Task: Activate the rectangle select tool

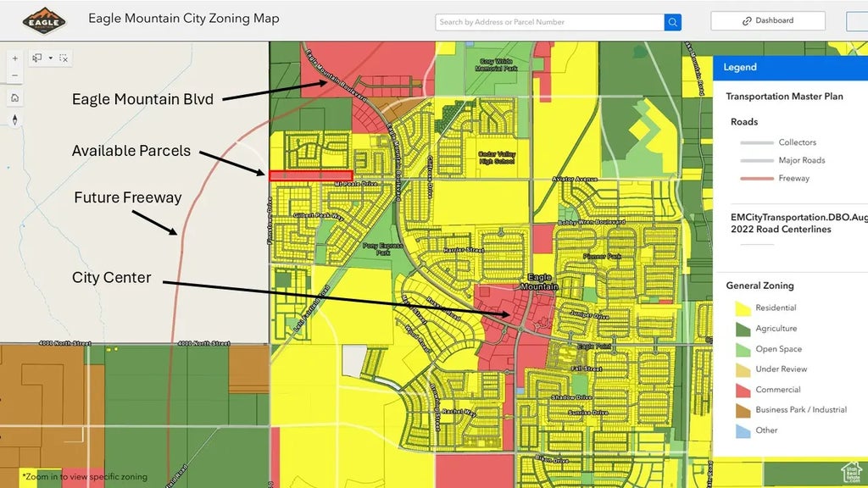Action: [x=37, y=58]
